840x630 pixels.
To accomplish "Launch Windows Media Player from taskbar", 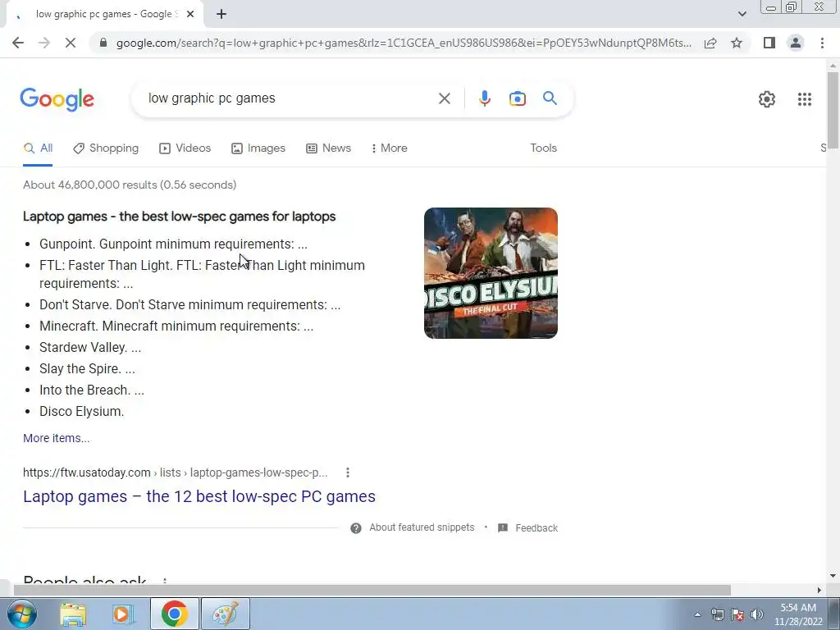I will pos(123,614).
